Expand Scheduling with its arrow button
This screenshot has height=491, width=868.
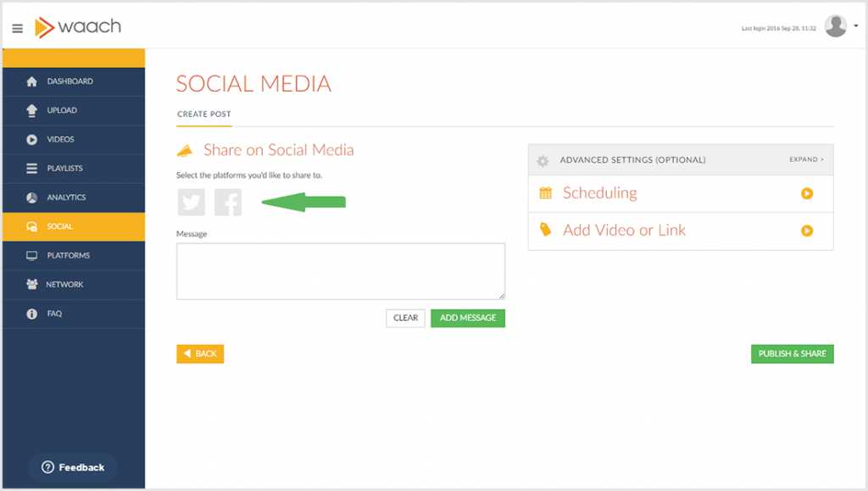tap(807, 193)
